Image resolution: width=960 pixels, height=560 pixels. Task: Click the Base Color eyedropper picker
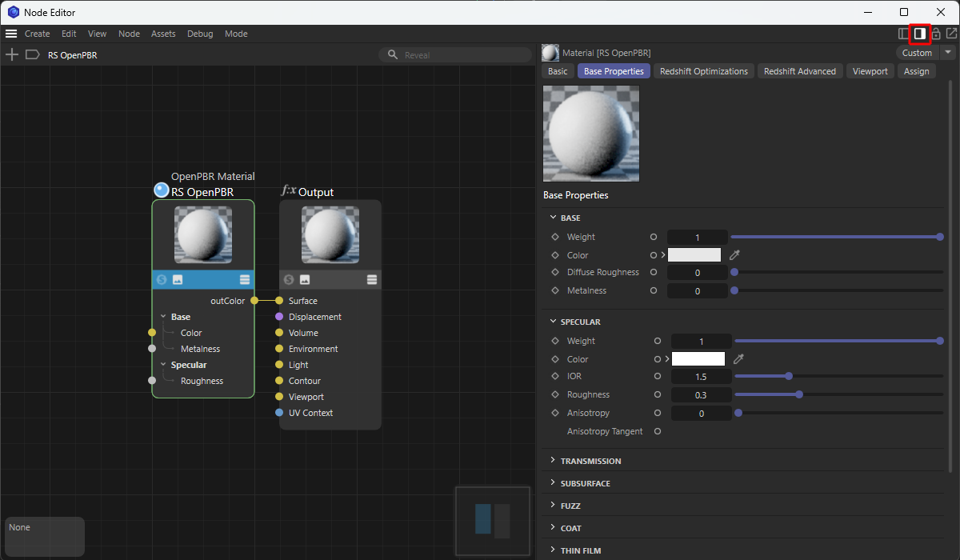coord(735,255)
